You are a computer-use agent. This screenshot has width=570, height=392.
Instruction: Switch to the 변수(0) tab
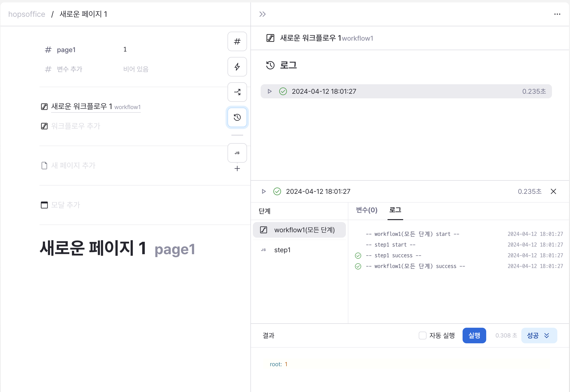point(367,210)
